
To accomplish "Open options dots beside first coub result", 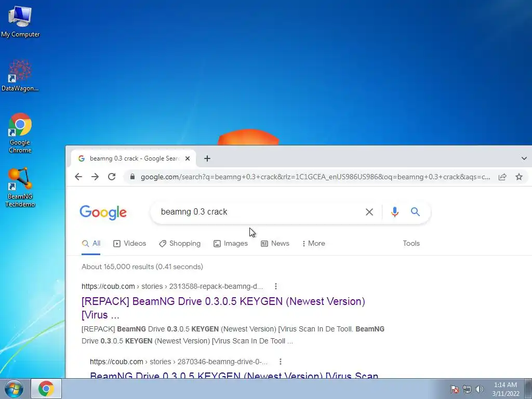I will coord(276,286).
